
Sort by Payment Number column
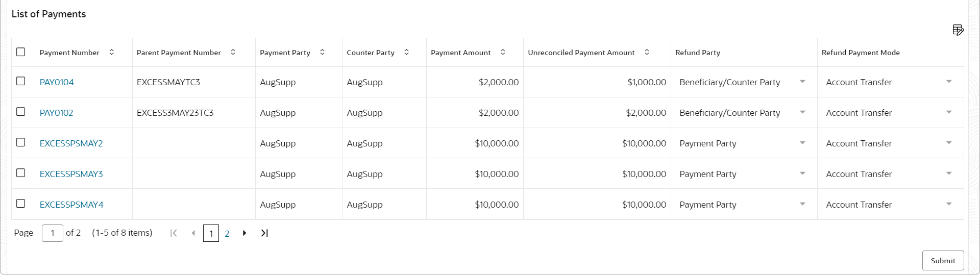point(112,52)
